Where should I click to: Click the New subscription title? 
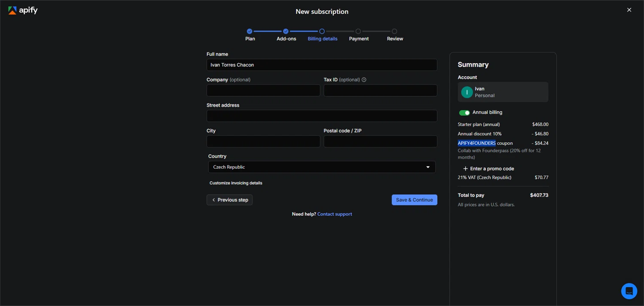tap(322, 12)
